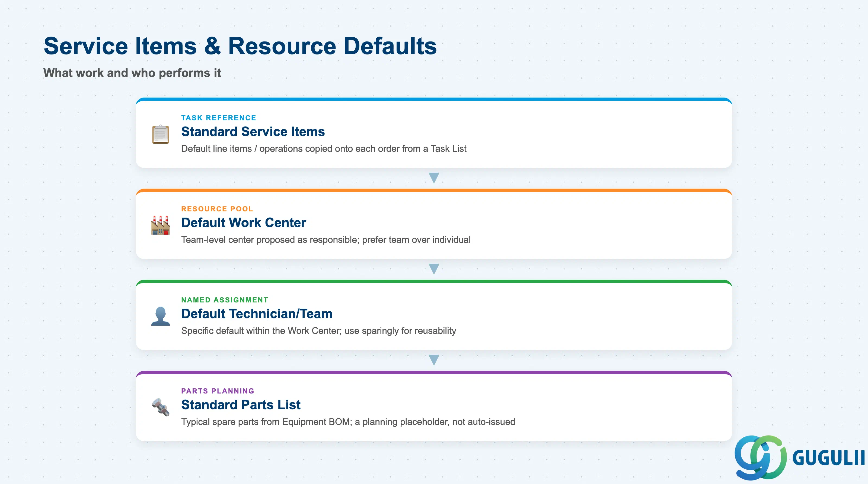The image size is (868, 484).
Task: Select the Standard Parts List heading
Action: pos(241,405)
